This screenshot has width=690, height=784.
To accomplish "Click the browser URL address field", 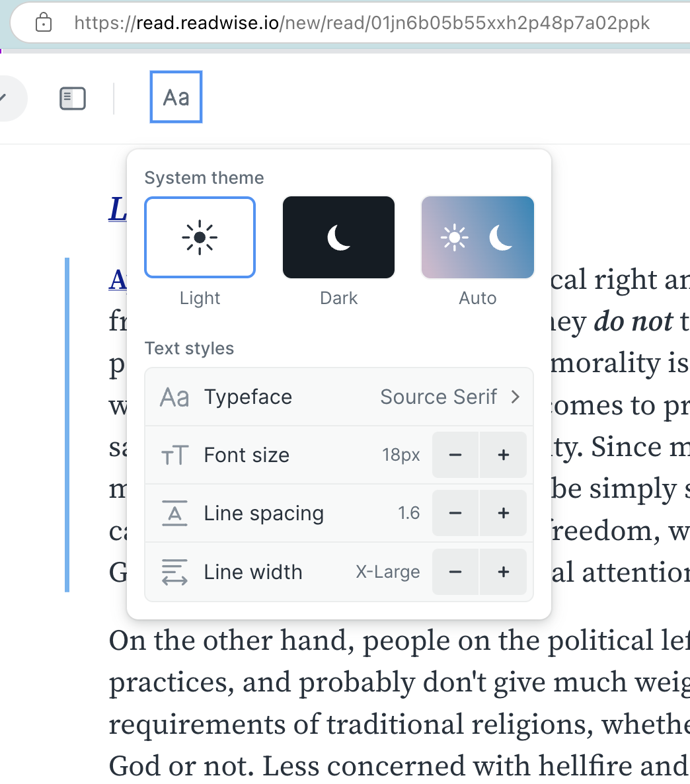I will [x=362, y=23].
